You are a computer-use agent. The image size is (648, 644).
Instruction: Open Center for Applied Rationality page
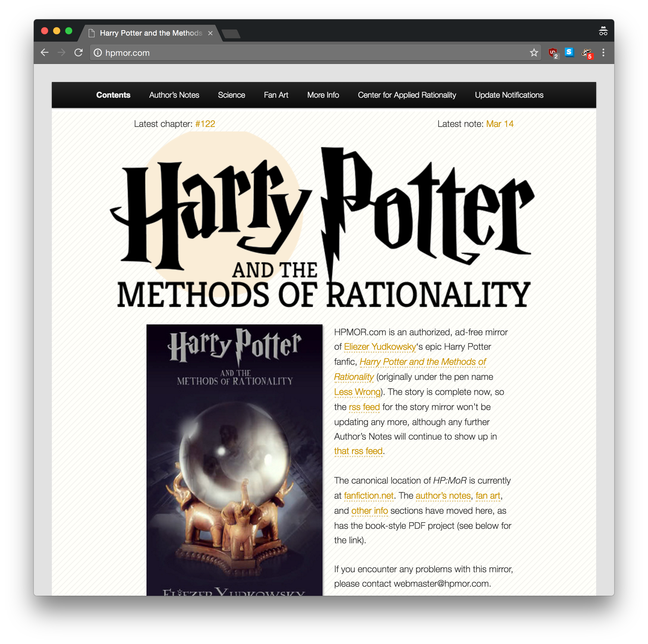coord(407,95)
